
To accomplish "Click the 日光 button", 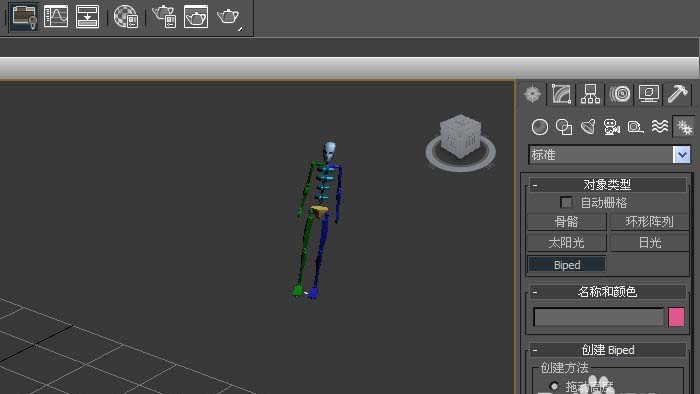I will pyautogui.click(x=649, y=243).
